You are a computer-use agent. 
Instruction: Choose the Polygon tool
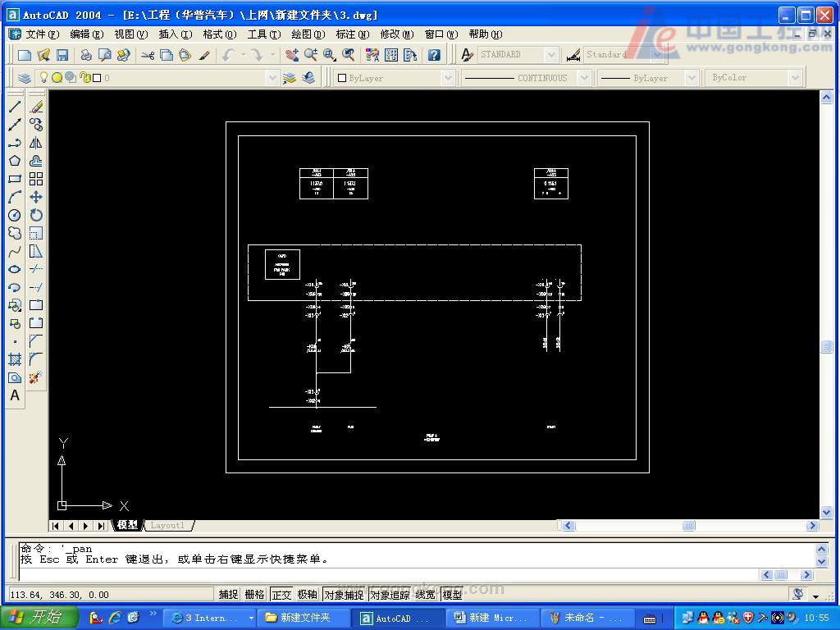coord(15,161)
